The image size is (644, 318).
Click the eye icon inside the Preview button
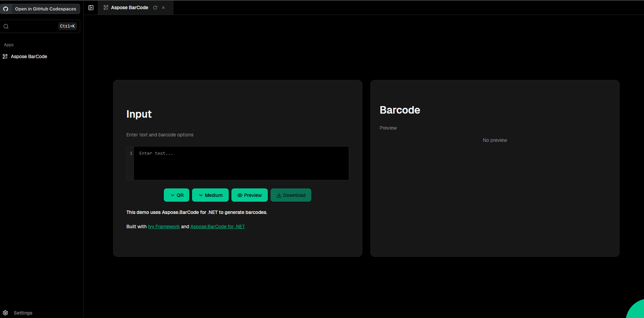240,195
